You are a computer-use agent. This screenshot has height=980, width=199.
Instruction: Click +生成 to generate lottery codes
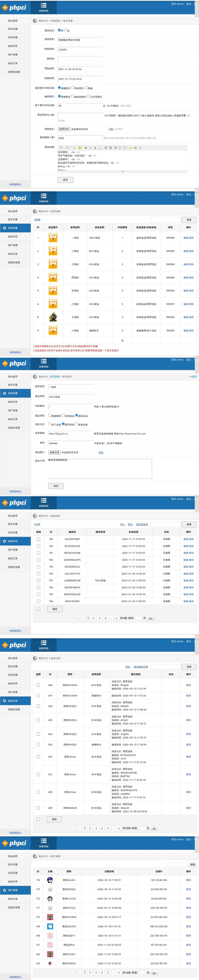(37, 524)
